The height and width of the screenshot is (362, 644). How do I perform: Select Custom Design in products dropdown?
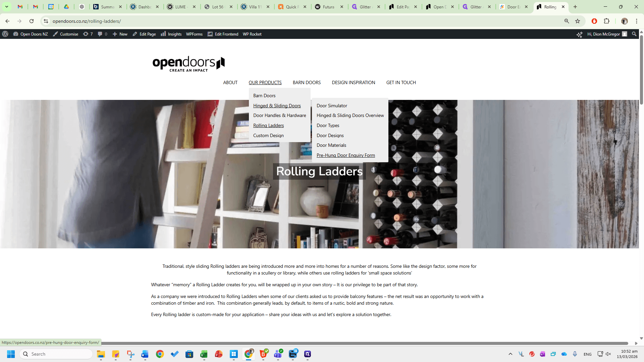pos(268,135)
